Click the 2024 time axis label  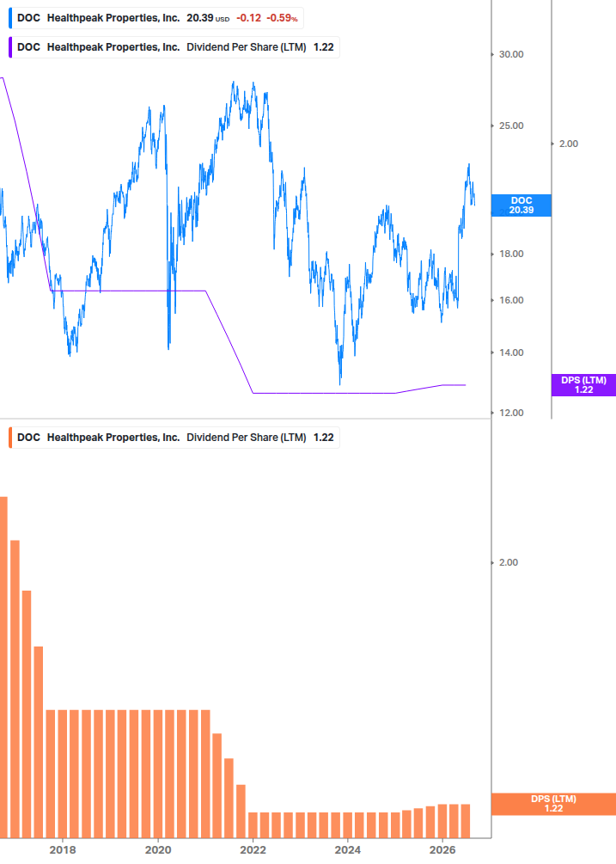348,849
